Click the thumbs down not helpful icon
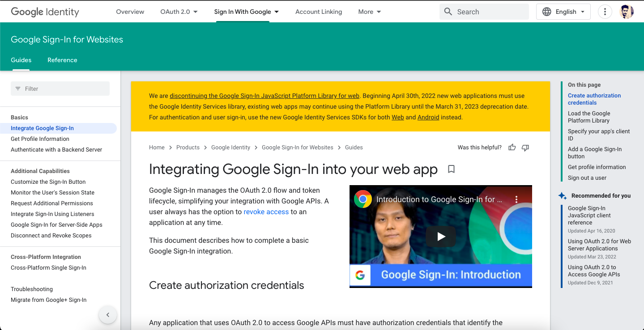The image size is (644, 330). (x=525, y=148)
